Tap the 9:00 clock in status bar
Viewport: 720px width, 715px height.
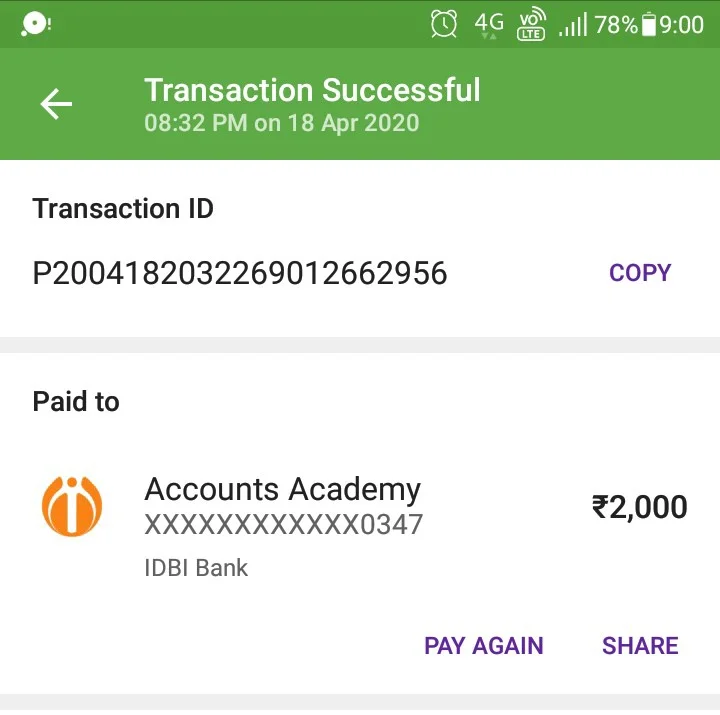click(681, 25)
